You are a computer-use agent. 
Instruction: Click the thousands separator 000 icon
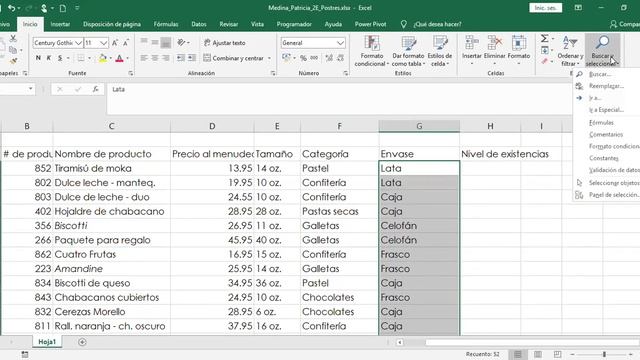coord(314,58)
